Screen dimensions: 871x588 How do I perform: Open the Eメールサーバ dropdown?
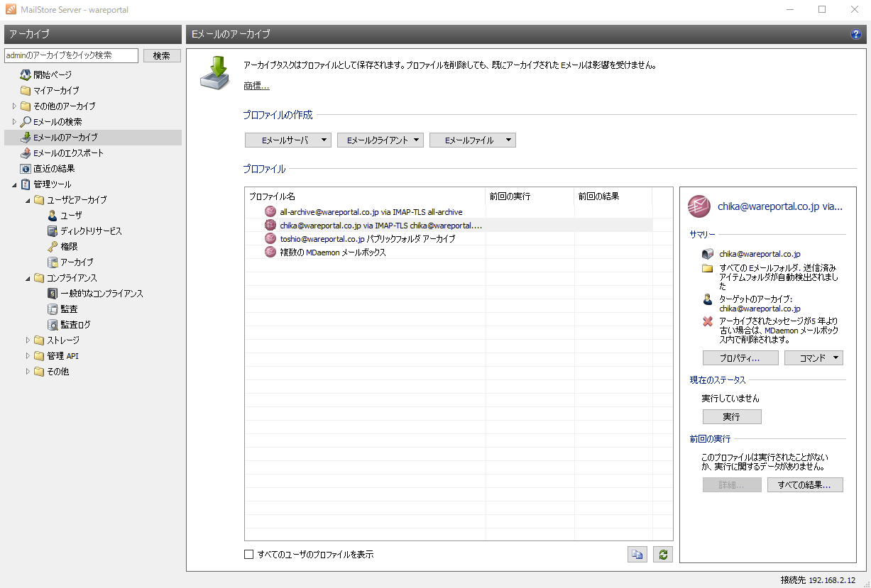click(x=288, y=140)
